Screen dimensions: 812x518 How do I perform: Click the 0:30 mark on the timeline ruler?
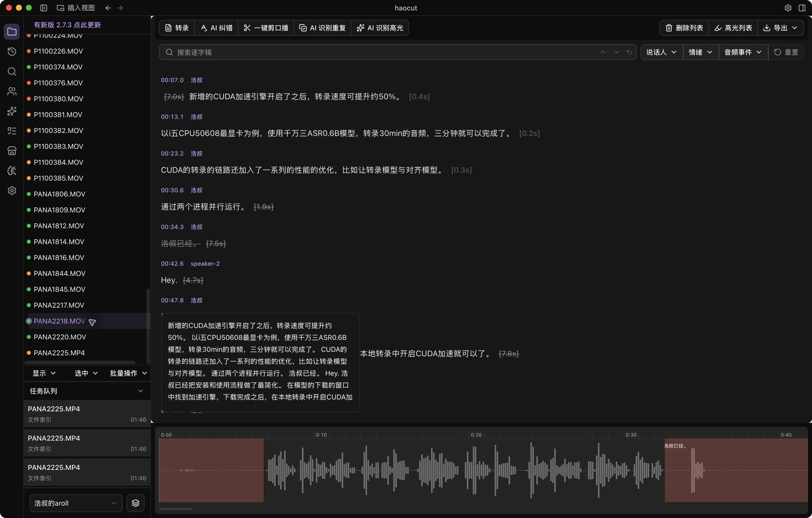[x=631, y=435]
